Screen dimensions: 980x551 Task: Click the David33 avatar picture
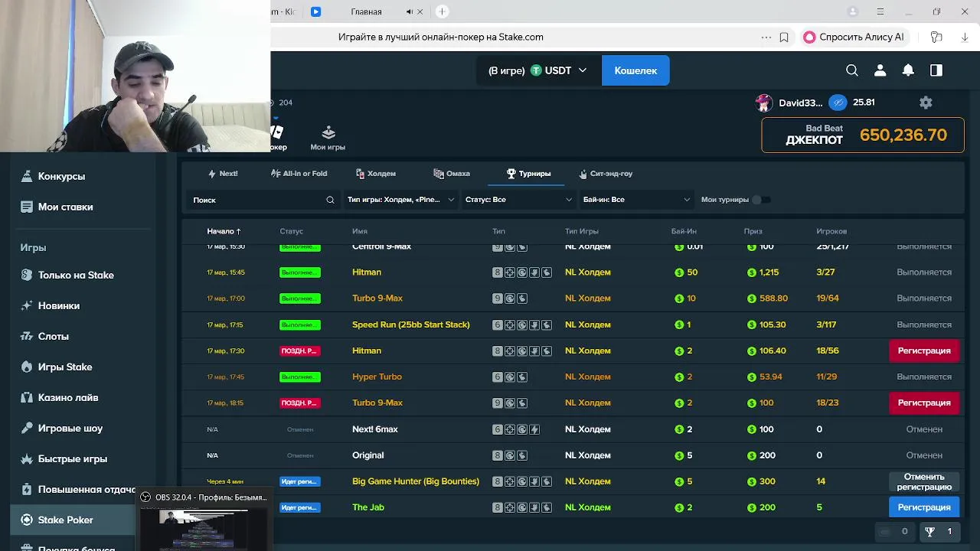[763, 103]
